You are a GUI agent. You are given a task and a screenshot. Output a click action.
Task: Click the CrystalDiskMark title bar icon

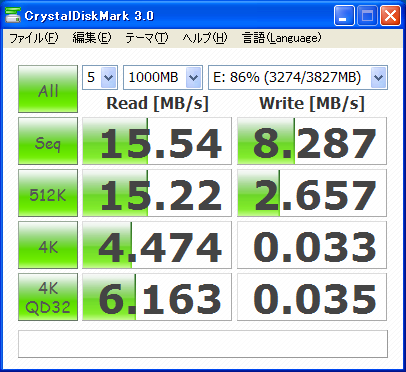(x=13, y=15)
